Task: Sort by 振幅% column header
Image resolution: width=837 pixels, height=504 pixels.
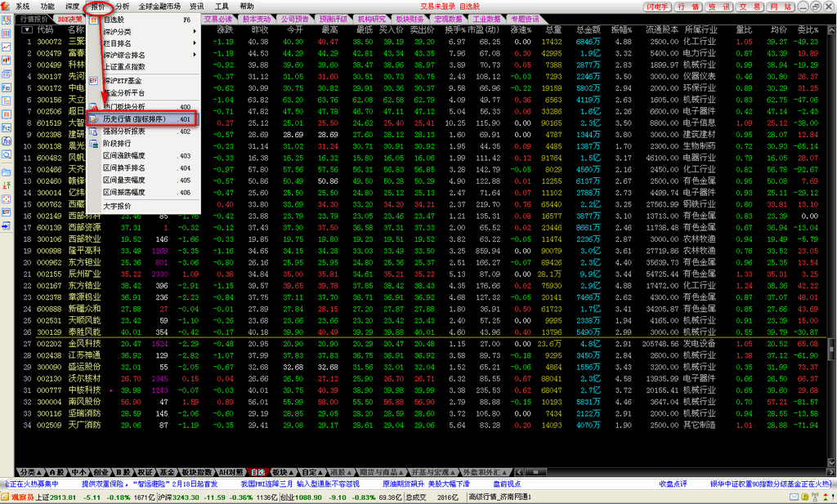Action: 621,30
